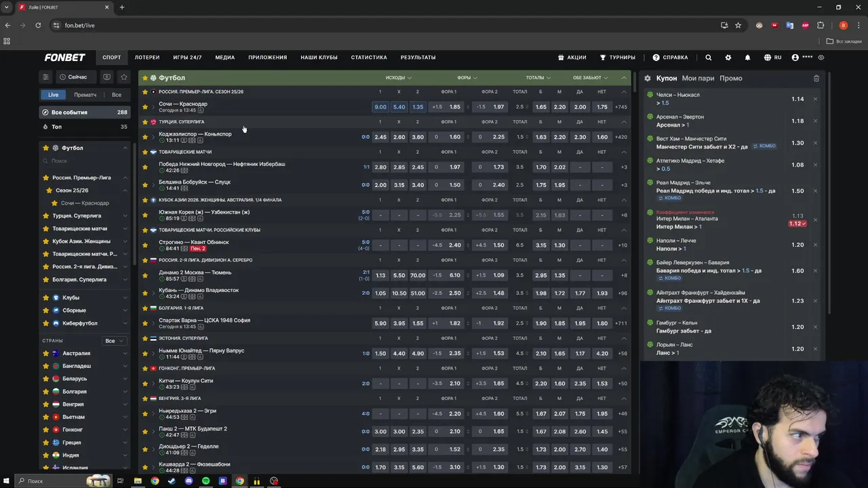Viewport: 868px width, 488px height.
Task: Toggle favorite star for Кубань — Динамо Владивосток
Action: 145,293
